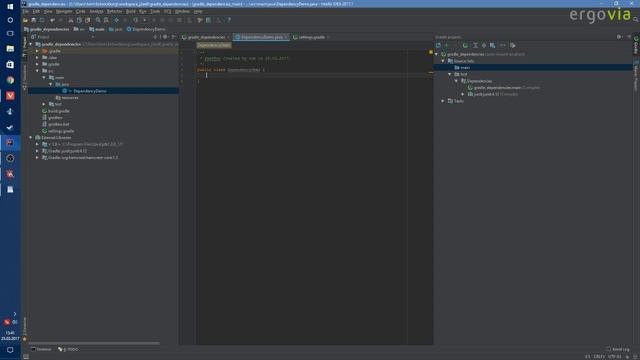Open the Edit menu

(36, 11)
